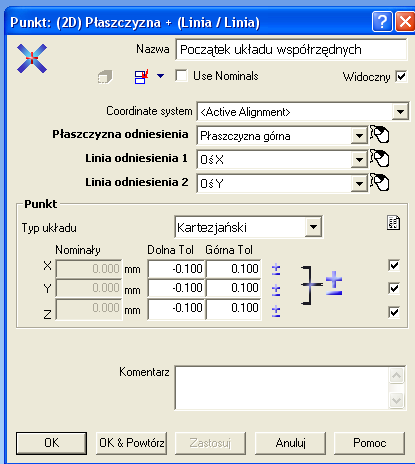415x464 pixels.
Task: Click the X Nominały value field
Action: 89,269
